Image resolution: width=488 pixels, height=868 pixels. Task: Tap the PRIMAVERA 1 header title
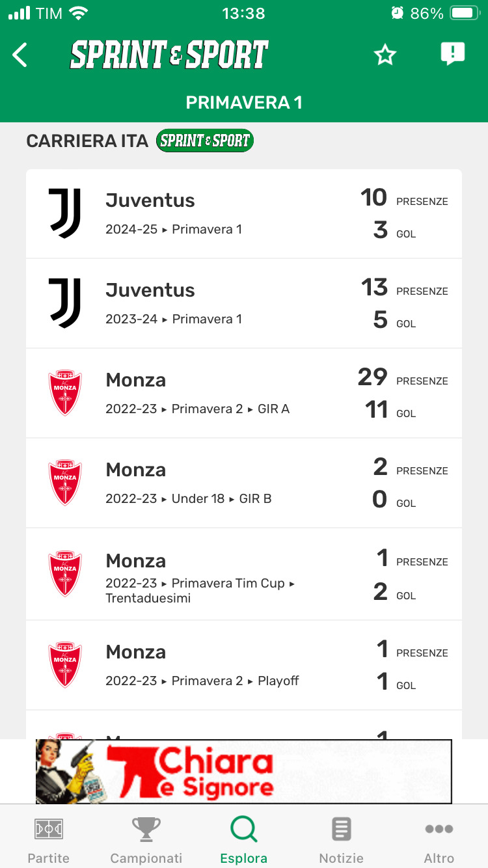244,103
